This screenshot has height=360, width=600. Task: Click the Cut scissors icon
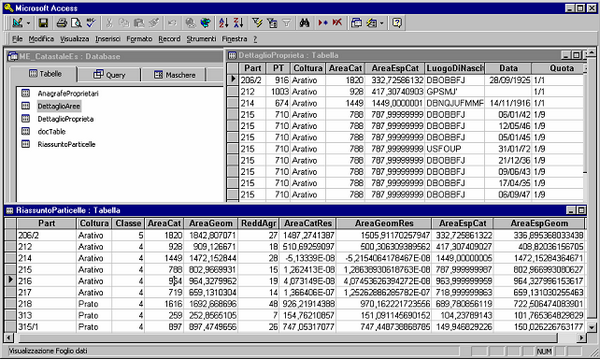(109, 23)
